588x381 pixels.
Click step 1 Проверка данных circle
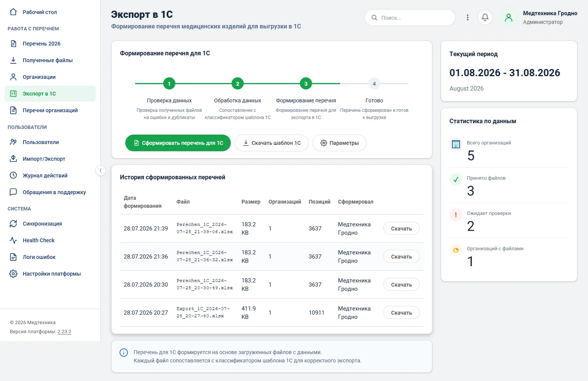(x=169, y=83)
